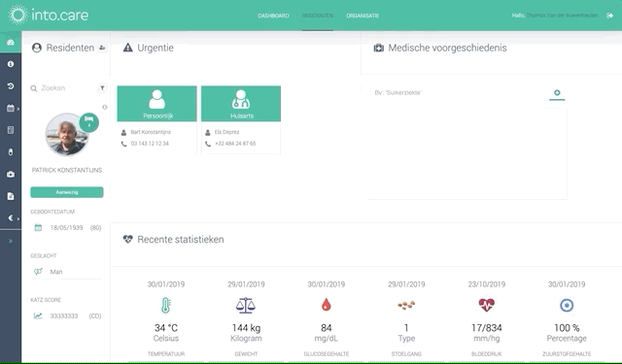622x364 pixels.
Task: Open the Huisarts doctor card
Action: (x=241, y=104)
